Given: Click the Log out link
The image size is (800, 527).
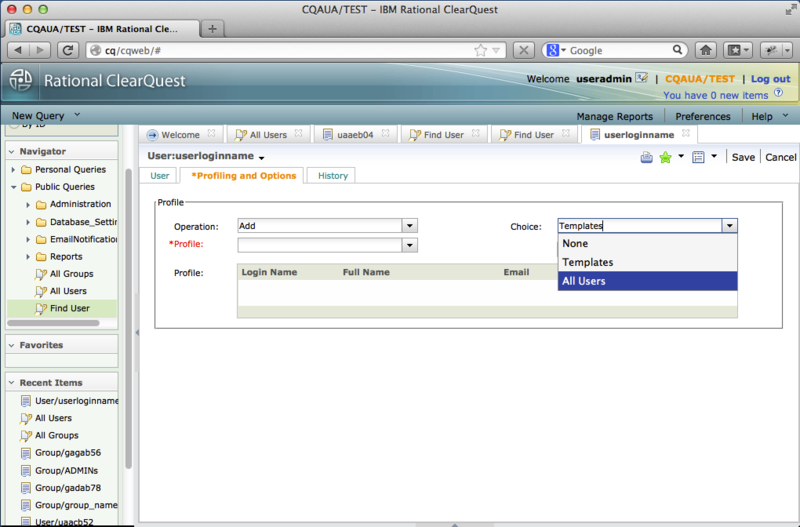Looking at the screenshot, I should coord(770,79).
